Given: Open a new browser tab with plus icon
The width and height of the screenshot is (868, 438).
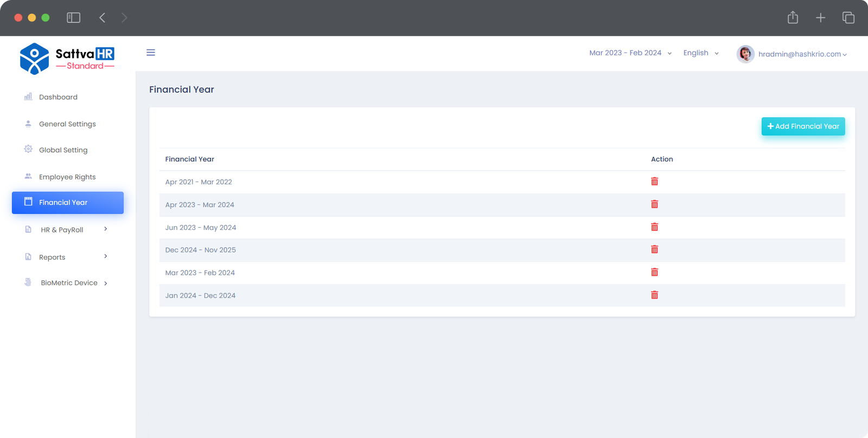Looking at the screenshot, I should click(x=820, y=18).
